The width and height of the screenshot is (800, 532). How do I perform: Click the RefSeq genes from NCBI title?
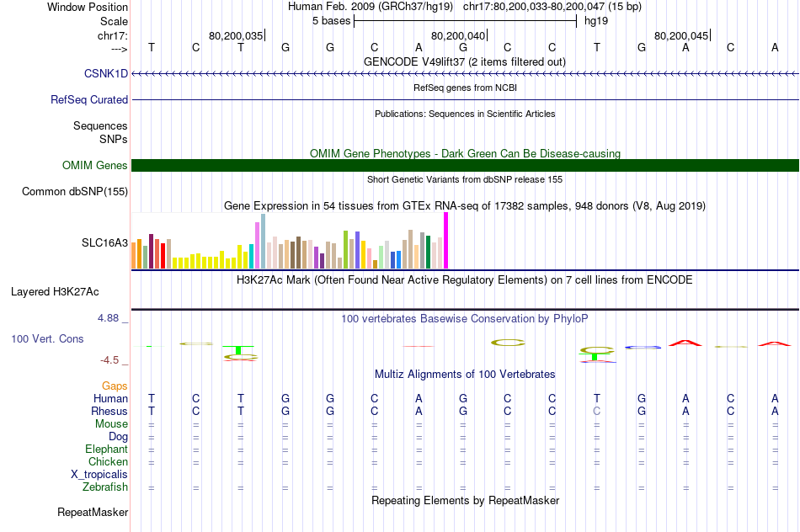[466, 88]
